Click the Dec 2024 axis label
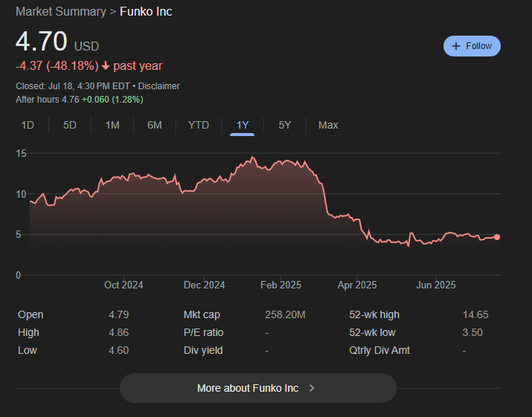This screenshot has height=417, width=532. [x=205, y=285]
